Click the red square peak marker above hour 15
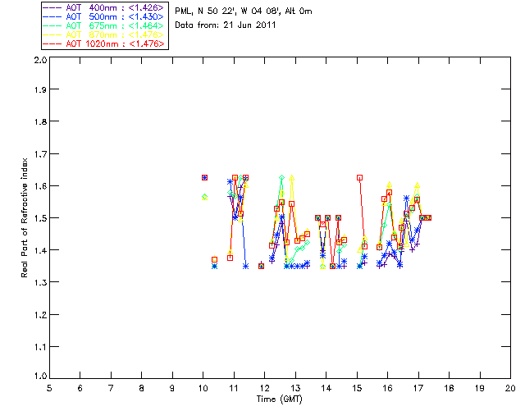Viewport: 525px width, 420px height. [x=359, y=177]
